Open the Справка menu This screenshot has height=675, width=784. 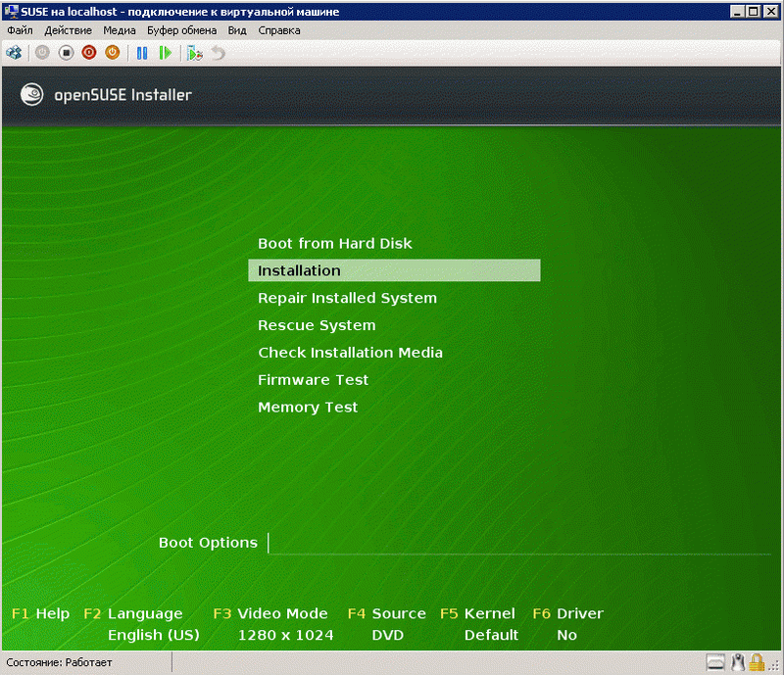coord(279,30)
